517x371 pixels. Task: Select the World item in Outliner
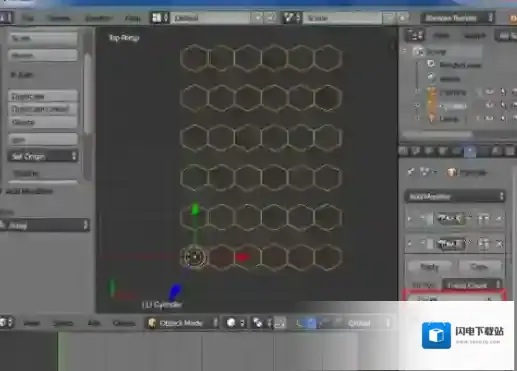(x=450, y=79)
